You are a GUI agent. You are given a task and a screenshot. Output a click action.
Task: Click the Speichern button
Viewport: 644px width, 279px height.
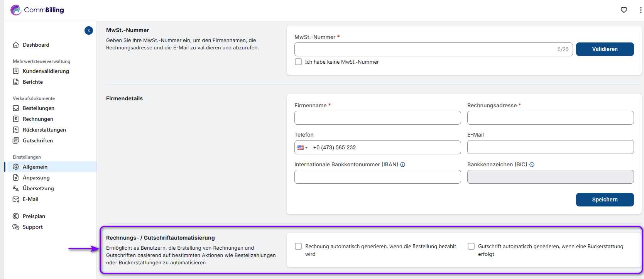(x=605, y=200)
